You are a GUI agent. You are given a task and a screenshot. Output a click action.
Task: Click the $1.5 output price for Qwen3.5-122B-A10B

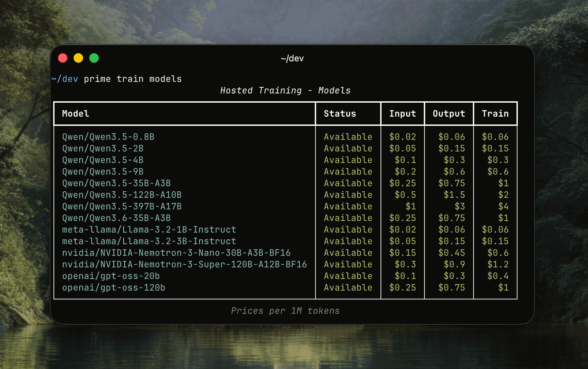click(x=454, y=195)
